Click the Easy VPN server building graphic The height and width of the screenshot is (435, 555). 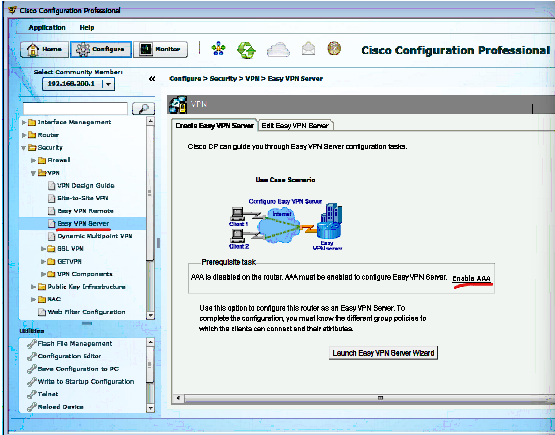[329, 221]
